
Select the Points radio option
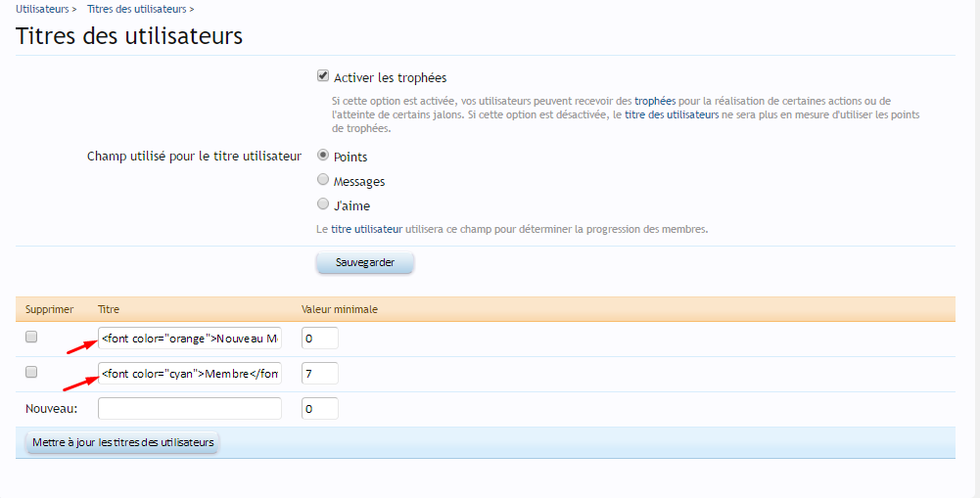pos(323,155)
